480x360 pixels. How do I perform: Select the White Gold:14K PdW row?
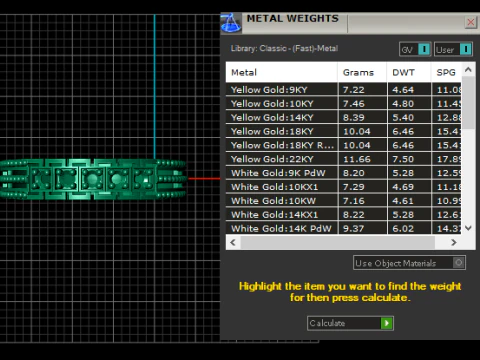tap(344, 228)
